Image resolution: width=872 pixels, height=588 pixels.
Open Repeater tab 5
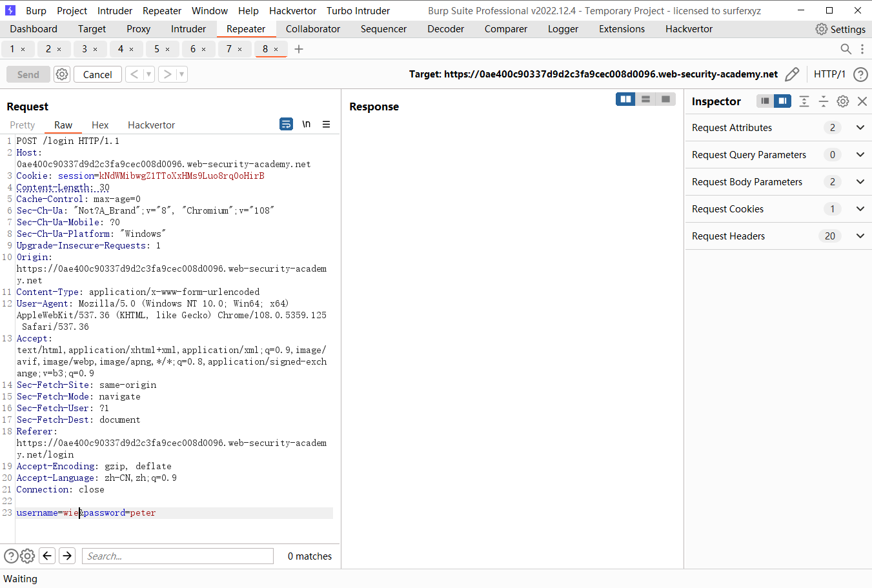coord(157,49)
